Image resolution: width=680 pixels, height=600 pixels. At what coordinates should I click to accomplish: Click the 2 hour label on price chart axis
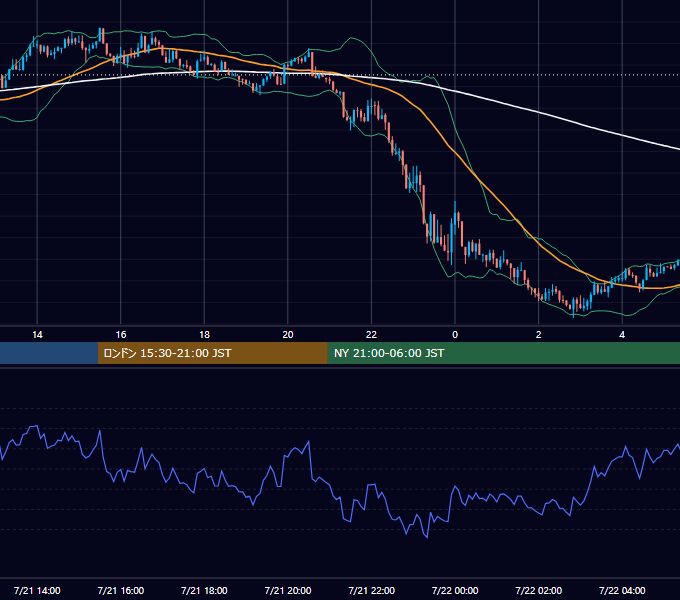[539, 335]
